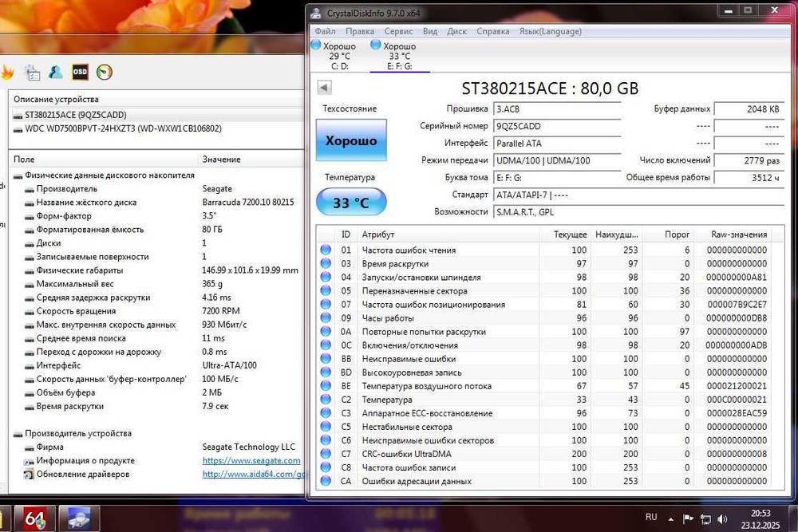
Task: Click the Производитель row in AIDA64
Action: click(158, 189)
